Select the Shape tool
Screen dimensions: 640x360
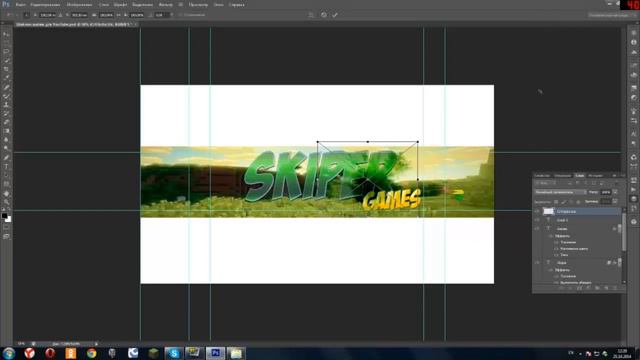tap(6, 184)
